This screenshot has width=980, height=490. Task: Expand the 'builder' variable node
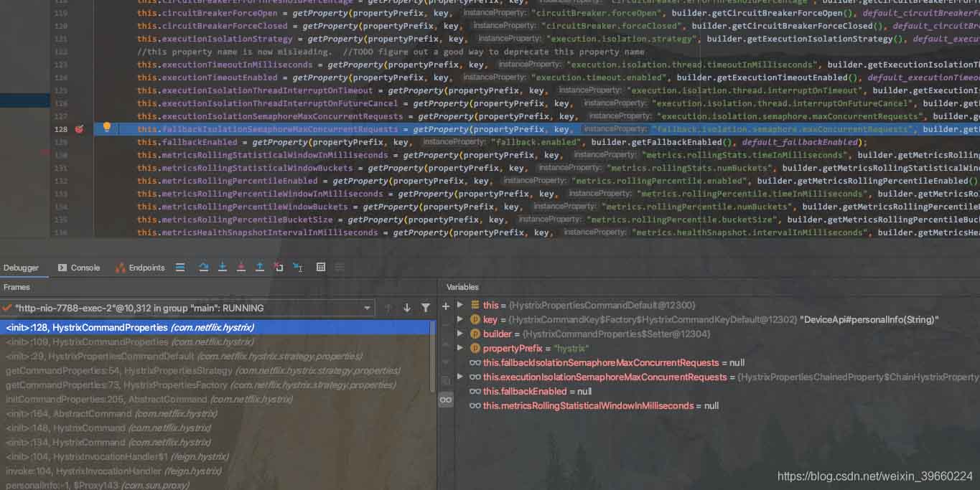point(460,334)
